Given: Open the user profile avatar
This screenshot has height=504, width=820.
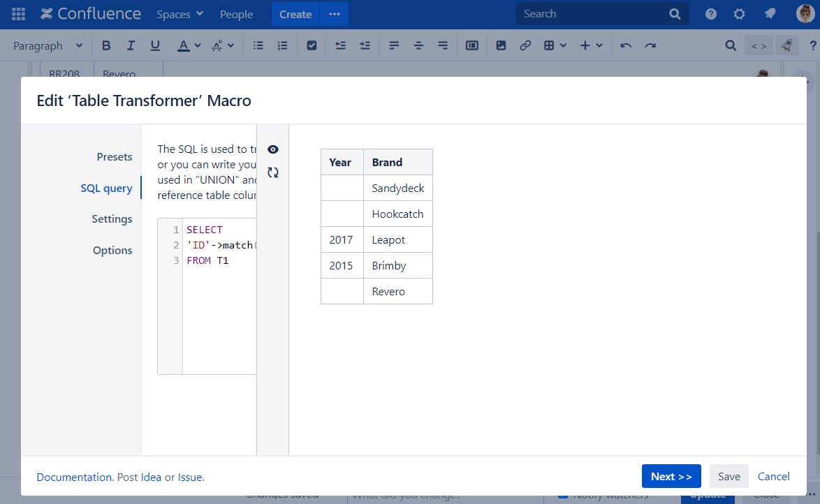Looking at the screenshot, I should pos(805,14).
